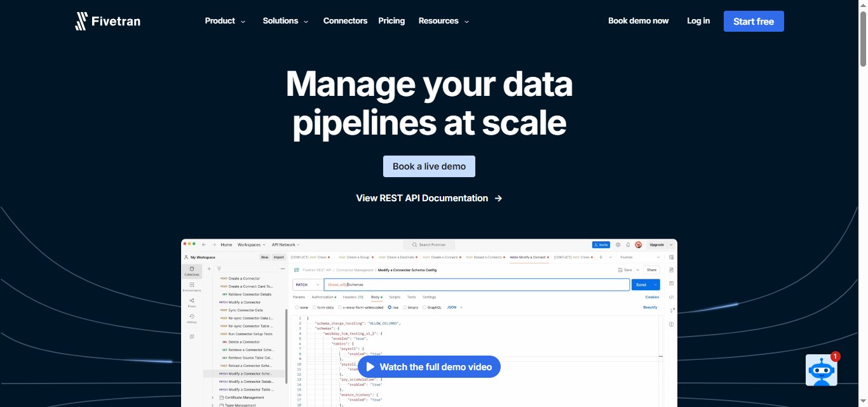Image resolution: width=868 pixels, height=407 pixels.
Task: Open the Workspaces dropdown in Postman
Action: pyautogui.click(x=251, y=244)
